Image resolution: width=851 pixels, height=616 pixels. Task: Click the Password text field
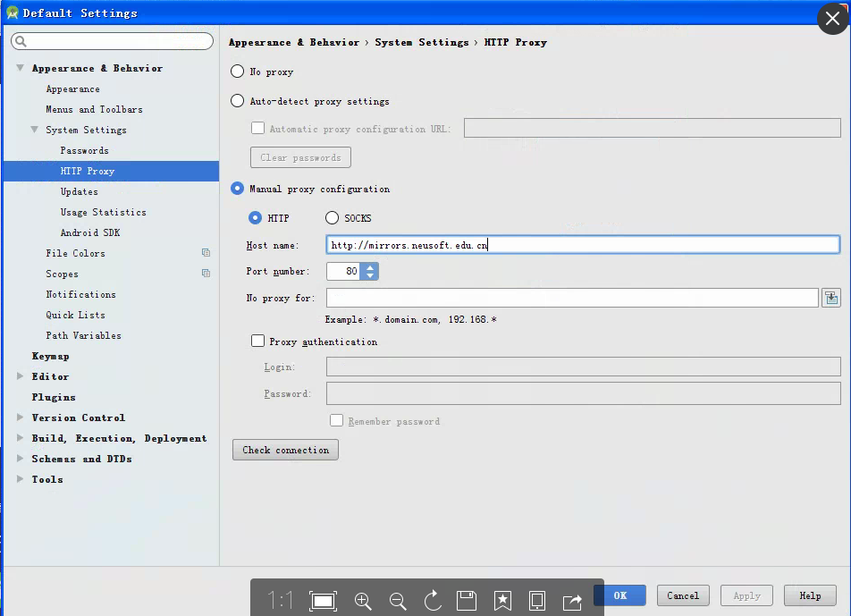click(584, 393)
